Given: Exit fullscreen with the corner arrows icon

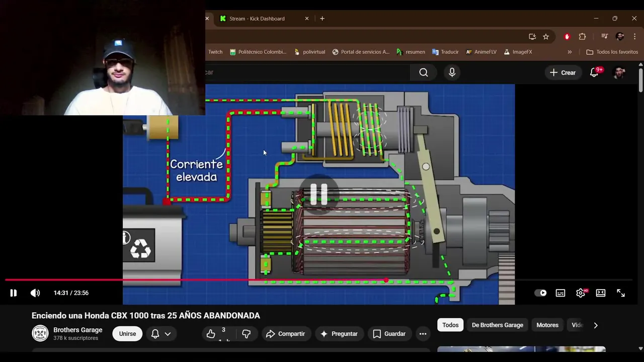Looking at the screenshot, I should [x=621, y=293].
